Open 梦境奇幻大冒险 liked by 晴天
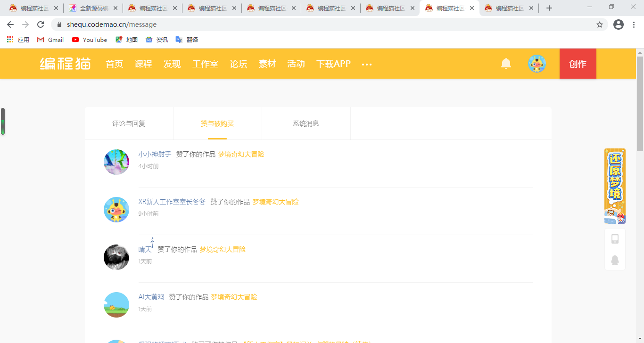This screenshot has height=343, width=644. 223,249
